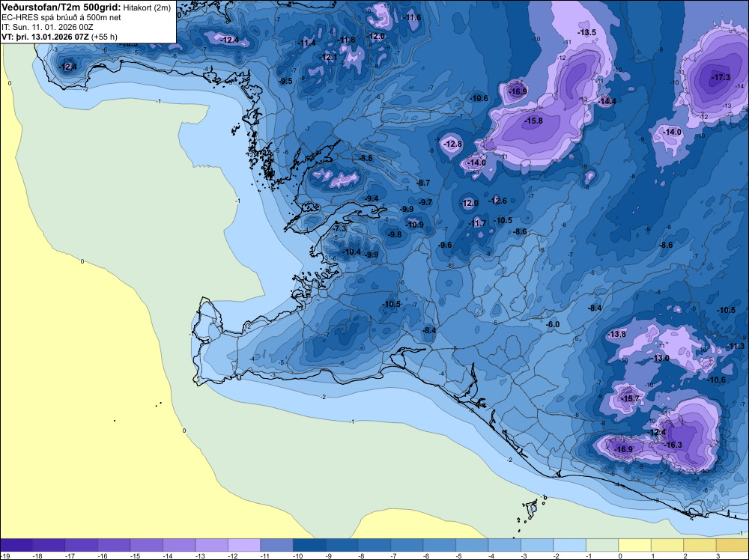Click the '(+55 h)' forecast offset
749x560 pixels.
(104, 37)
